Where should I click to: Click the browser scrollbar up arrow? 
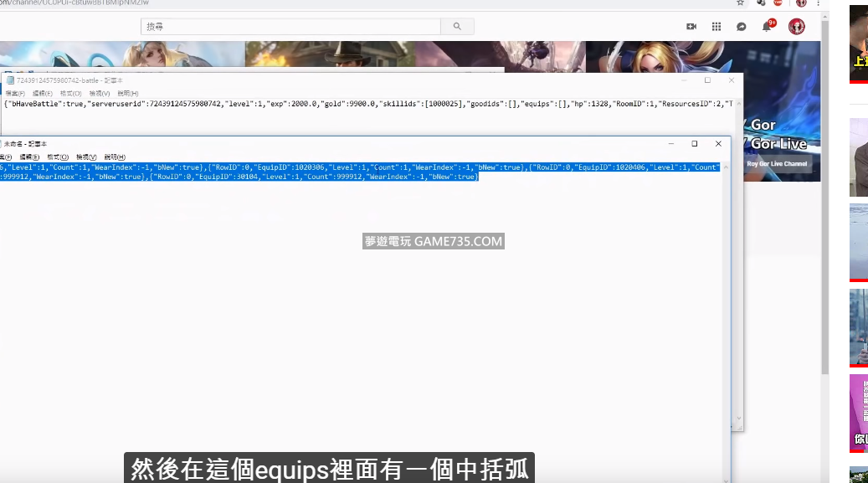pyautogui.click(x=824, y=17)
